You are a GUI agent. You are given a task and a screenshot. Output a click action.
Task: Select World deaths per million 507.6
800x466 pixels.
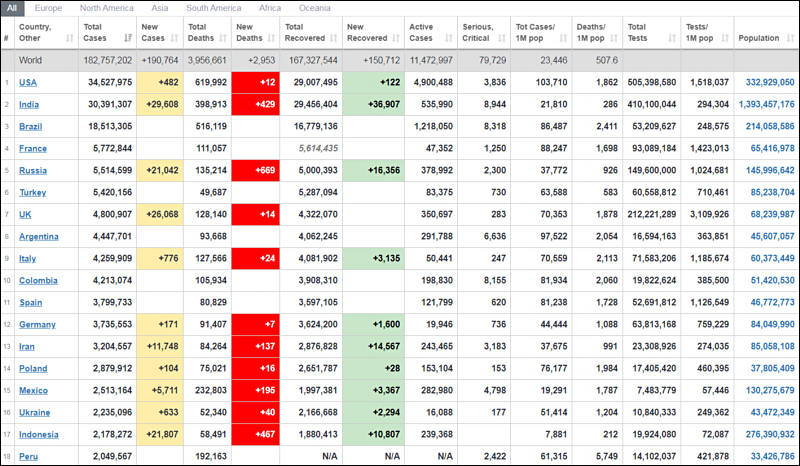tap(607, 60)
